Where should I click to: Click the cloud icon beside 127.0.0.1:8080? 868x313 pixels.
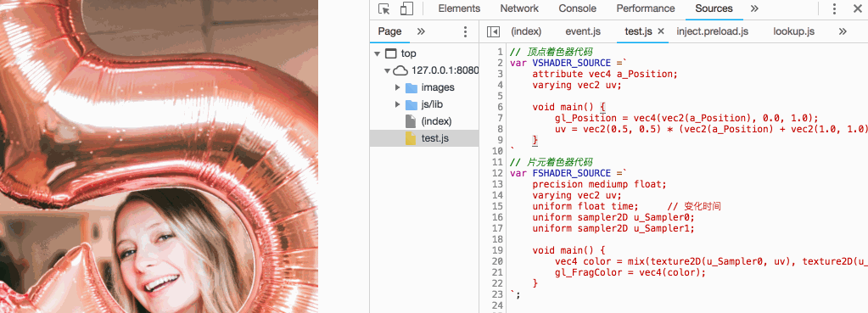(x=400, y=70)
